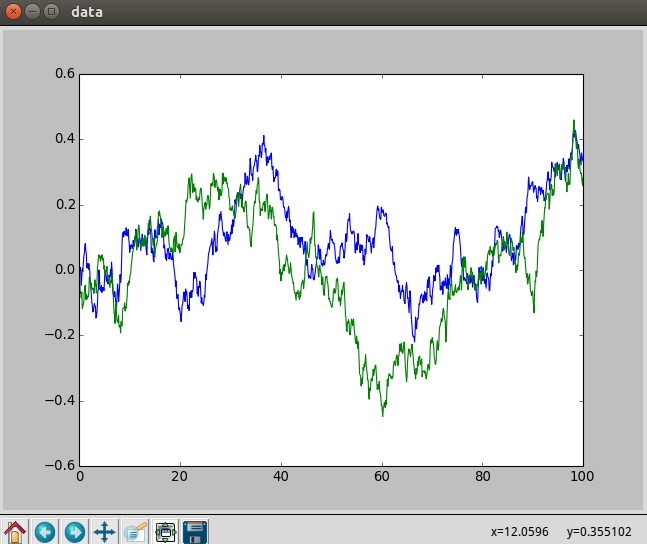Image resolution: width=647 pixels, height=544 pixels.
Task: Activate the Pan axes tool
Action: 104,532
